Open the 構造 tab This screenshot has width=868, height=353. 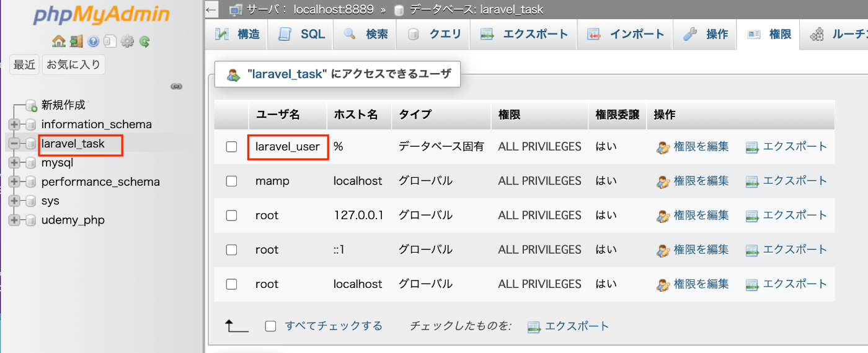click(x=237, y=34)
